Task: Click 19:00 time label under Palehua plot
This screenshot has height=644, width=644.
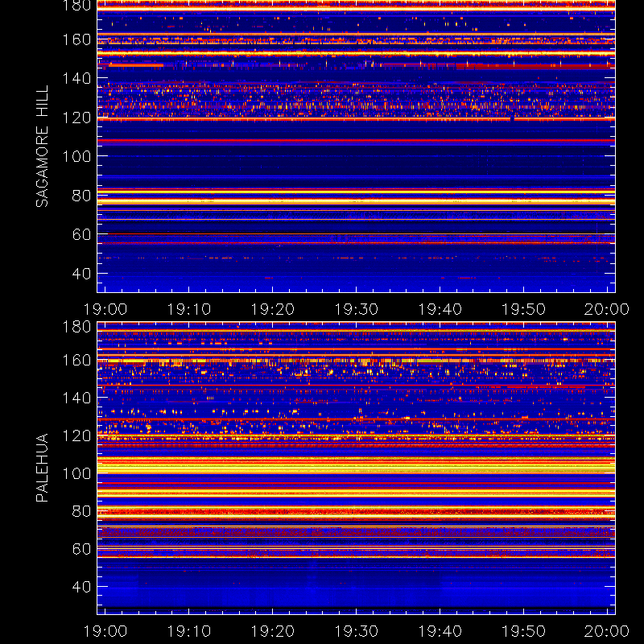Action: (x=105, y=631)
